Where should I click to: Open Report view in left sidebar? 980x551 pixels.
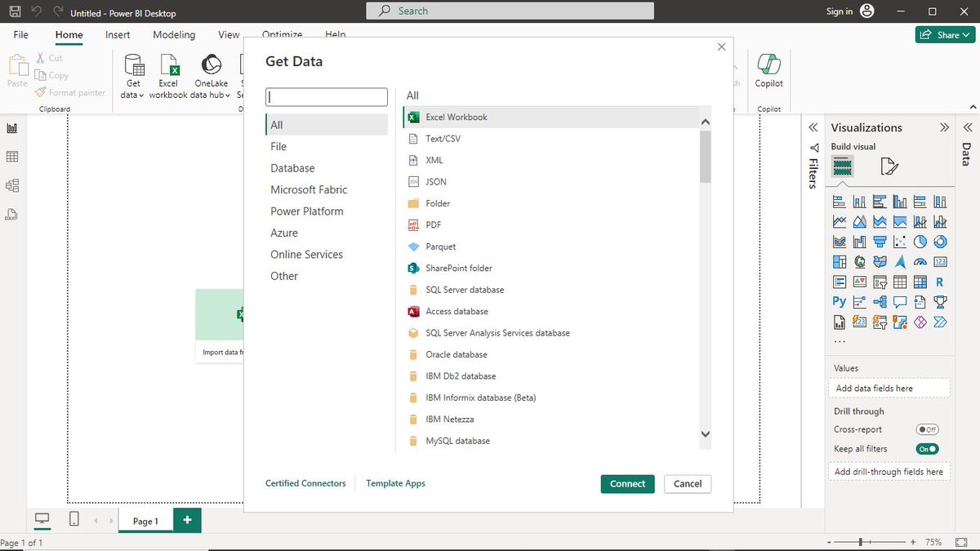(x=12, y=128)
